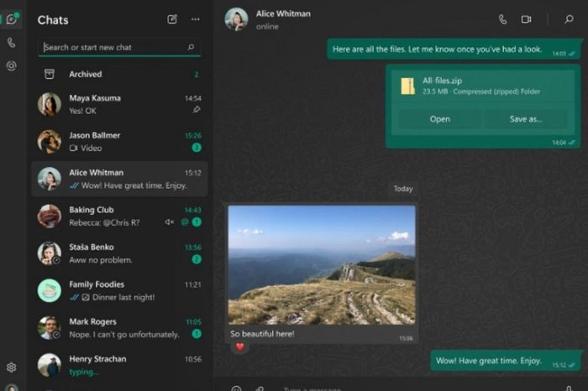Click the search magnifier in the search box
The height and width of the screenshot is (391, 588).
[x=191, y=47]
